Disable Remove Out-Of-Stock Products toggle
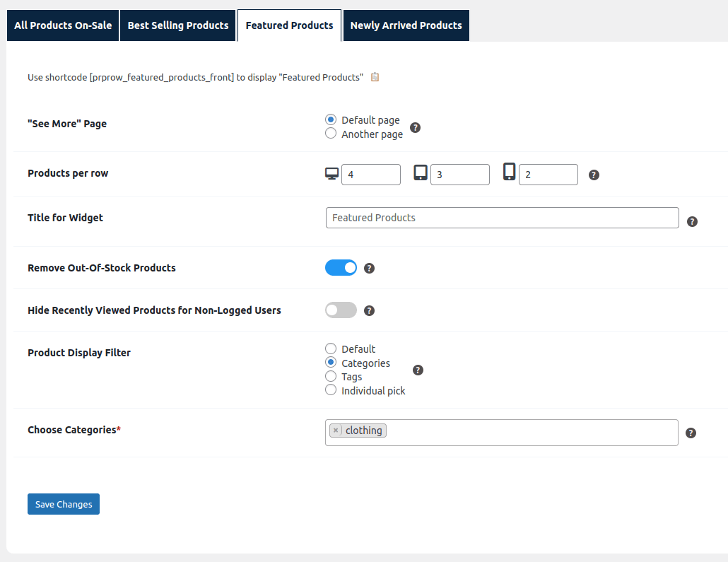Screen dimensions: 728x562 (x=341, y=268)
